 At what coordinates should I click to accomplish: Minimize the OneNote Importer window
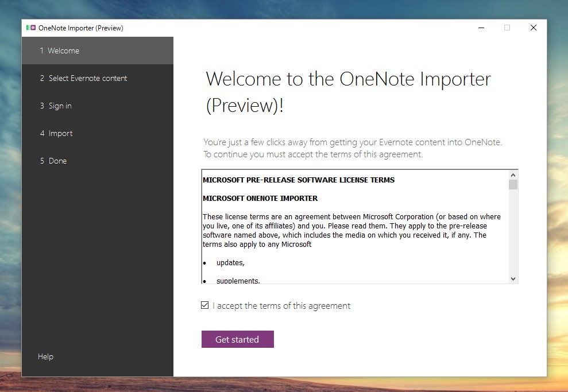pos(481,28)
